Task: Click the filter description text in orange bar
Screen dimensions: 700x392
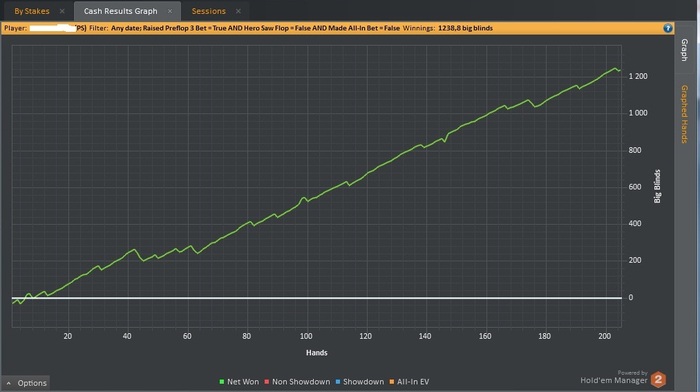Action: pyautogui.click(x=255, y=28)
